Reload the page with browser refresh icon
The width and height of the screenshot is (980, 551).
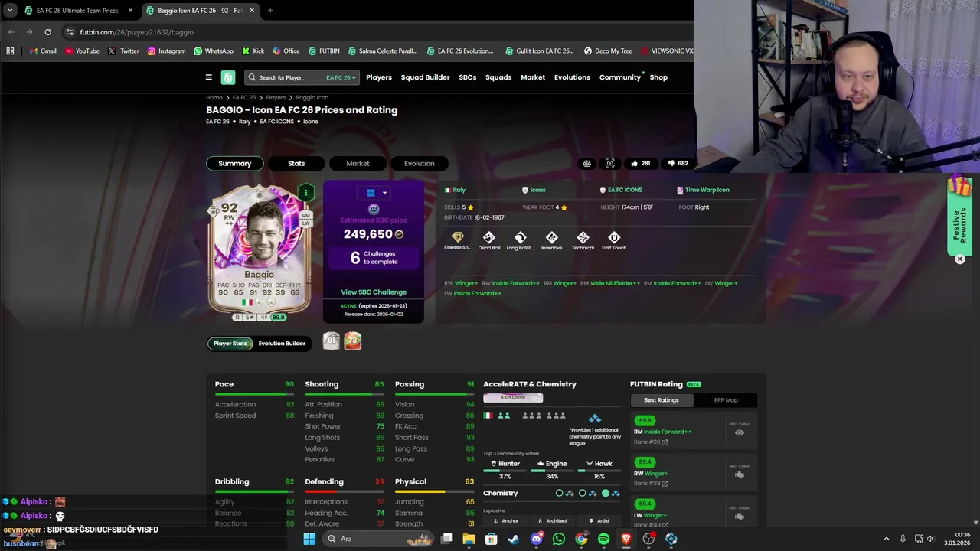pos(47,32)
